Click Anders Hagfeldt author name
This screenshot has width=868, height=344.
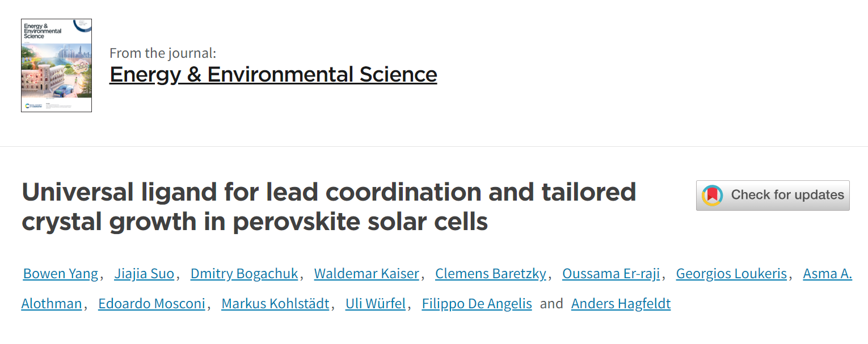click(621, 304)
